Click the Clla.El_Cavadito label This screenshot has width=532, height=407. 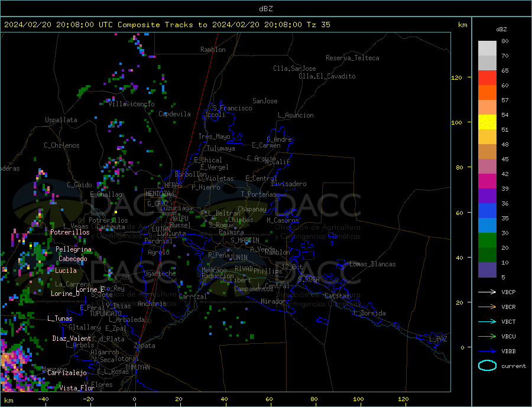pyautogui.click(x=327, y=76)
